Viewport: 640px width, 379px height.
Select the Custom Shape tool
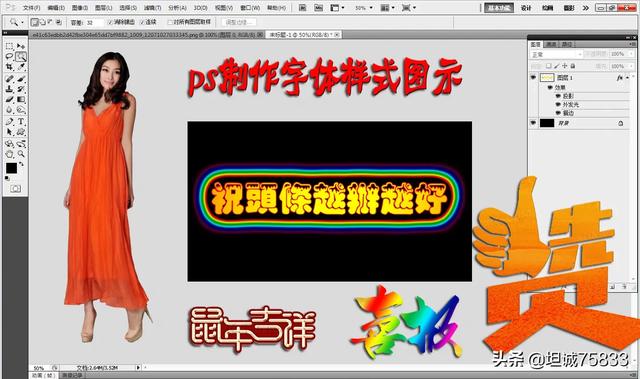click(x=21, y=132)
